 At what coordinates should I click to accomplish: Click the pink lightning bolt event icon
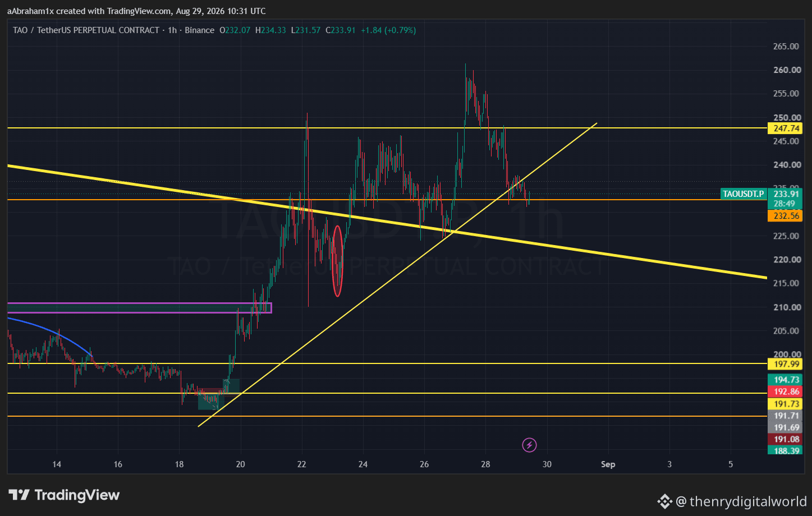point(529,445)
